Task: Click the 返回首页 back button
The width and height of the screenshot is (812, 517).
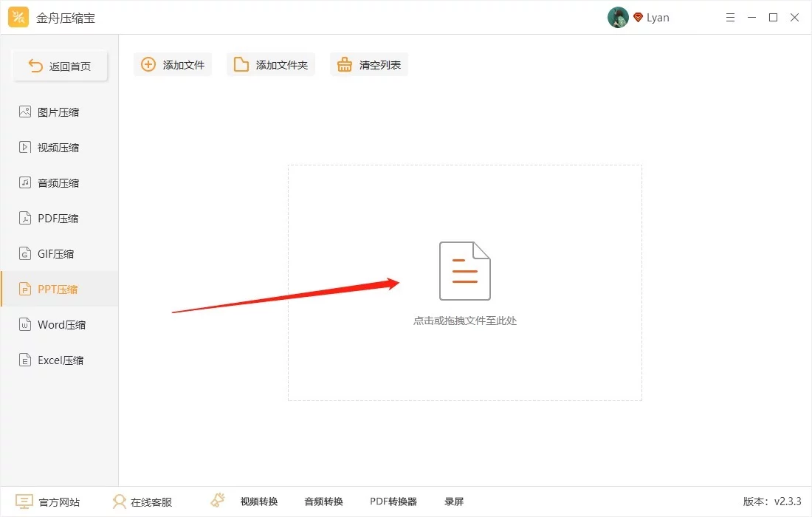Action: pyautogui.click(x=60, y=66)
